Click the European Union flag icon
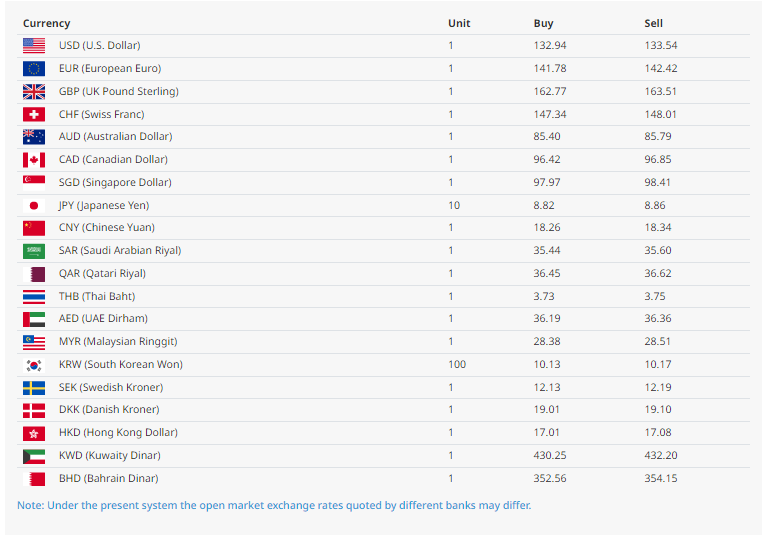This screenshot has height=538, width=762. point(34,68)
